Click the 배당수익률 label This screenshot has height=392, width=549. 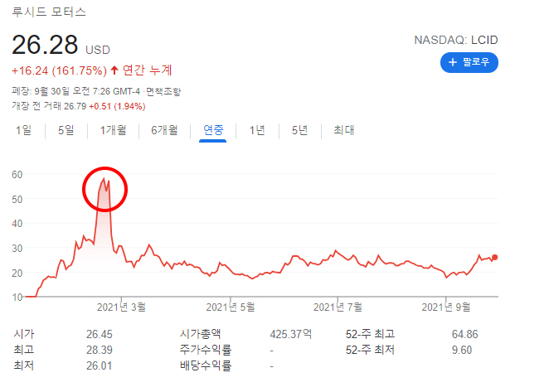click(206, 366)
